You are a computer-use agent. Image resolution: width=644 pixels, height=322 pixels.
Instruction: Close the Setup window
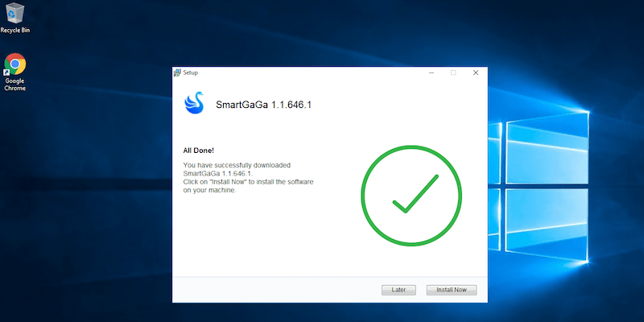(476, 72)
